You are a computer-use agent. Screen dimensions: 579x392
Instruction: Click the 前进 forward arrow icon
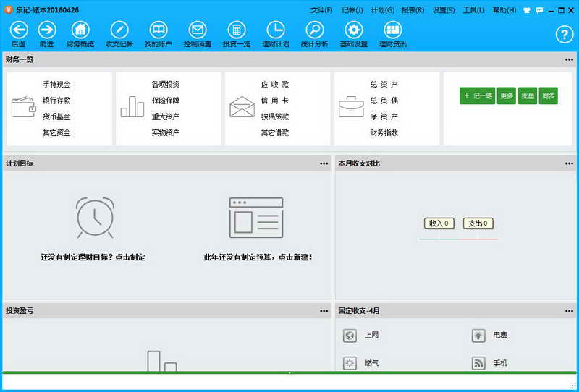(x=46, y=30)
